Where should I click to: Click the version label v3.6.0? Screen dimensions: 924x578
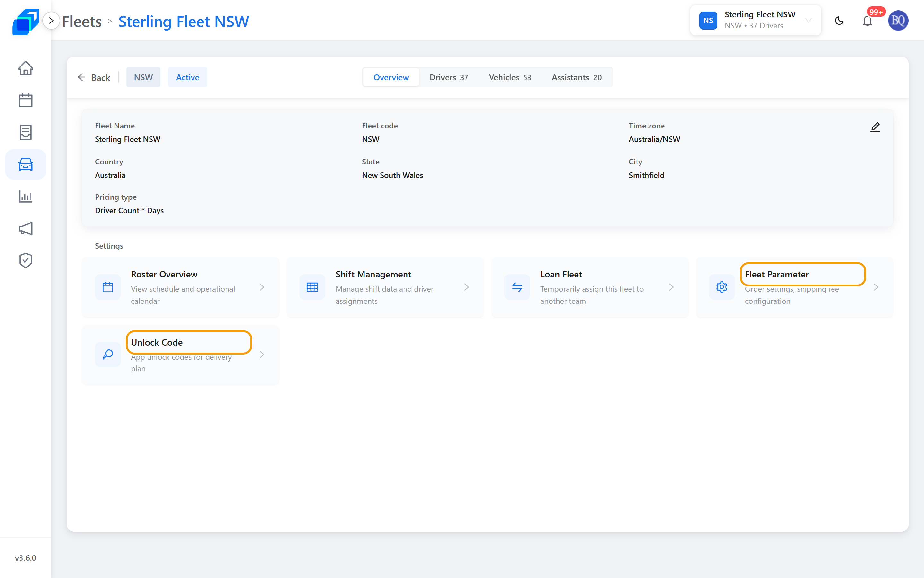(26, 558)
